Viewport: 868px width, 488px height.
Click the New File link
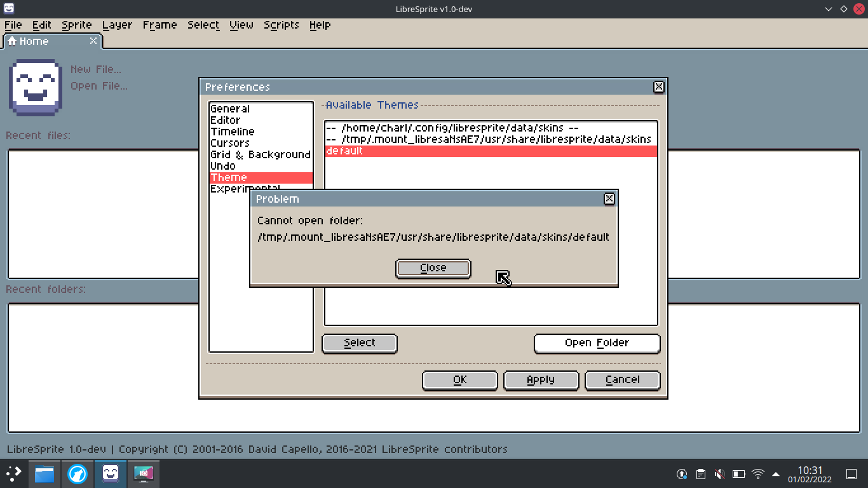[96, 69]
